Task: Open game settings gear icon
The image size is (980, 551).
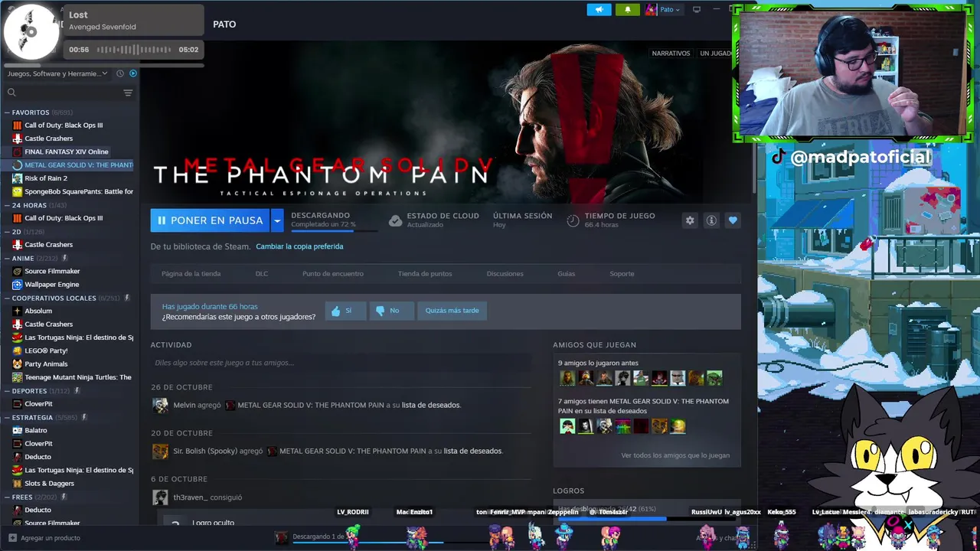Action: coord(690,220)
